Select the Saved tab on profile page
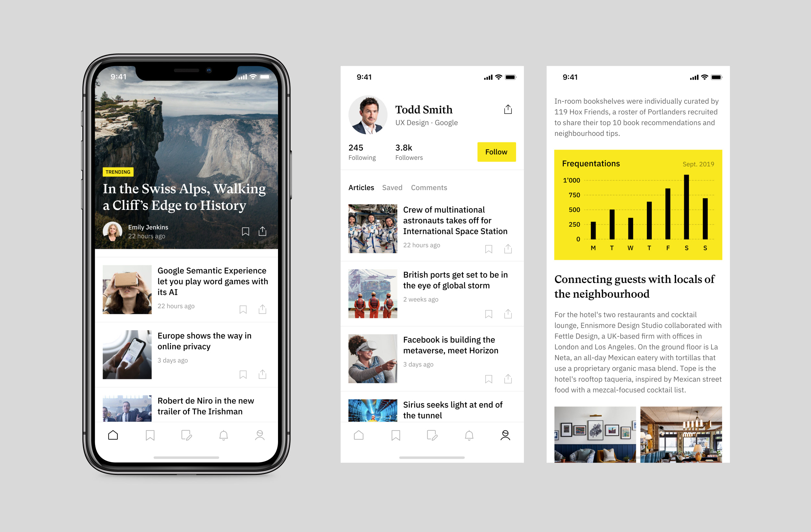Image resolution: width=811 pixels, height=532 pixels. click(x=391, y=187)
